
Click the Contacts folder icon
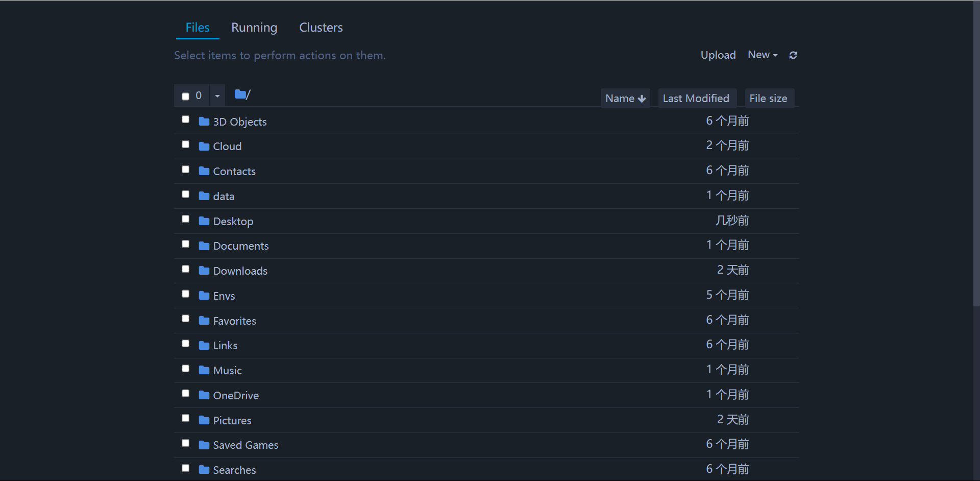click(x=204, y=171)
